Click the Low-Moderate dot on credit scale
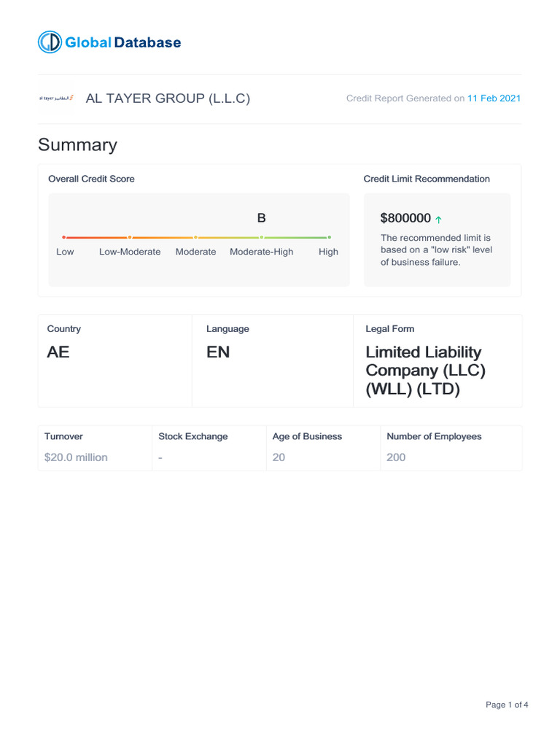 click(x=130, y=237)
